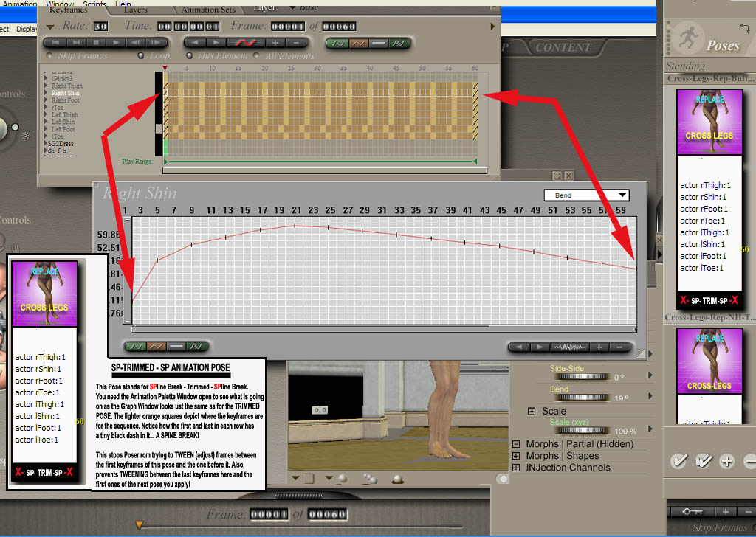Viewport: 756px width, 537px height.
Task: Step back one frame in Keyframes palette
Action: pos(136,42)
